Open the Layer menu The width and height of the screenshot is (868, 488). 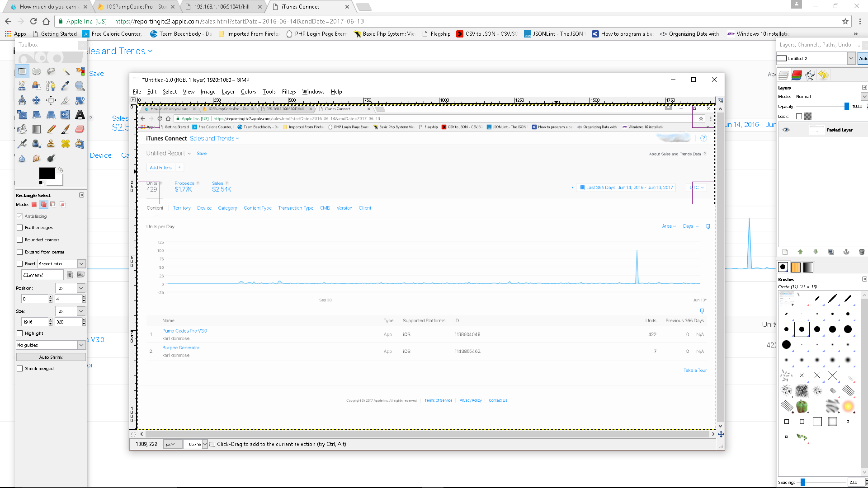tap(228, 92)
